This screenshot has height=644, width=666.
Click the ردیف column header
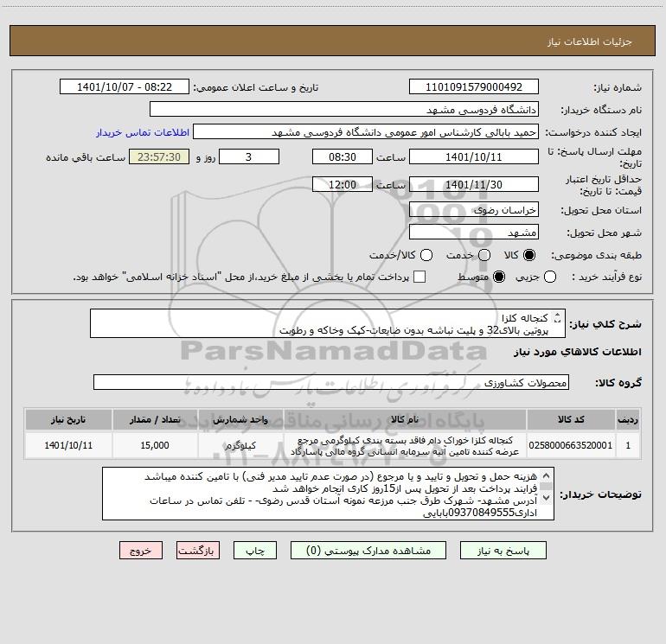click(x=628, y=419)
